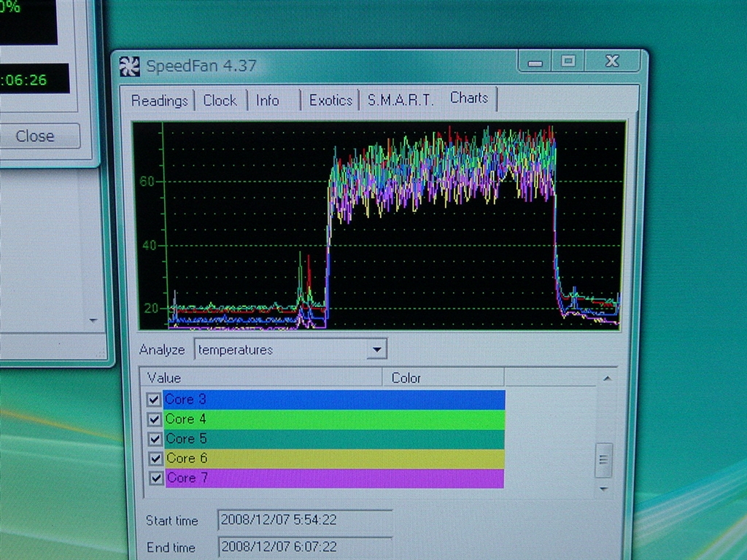
Task: Toggle the Core 4 checkbox
Action: pos(154,419)
